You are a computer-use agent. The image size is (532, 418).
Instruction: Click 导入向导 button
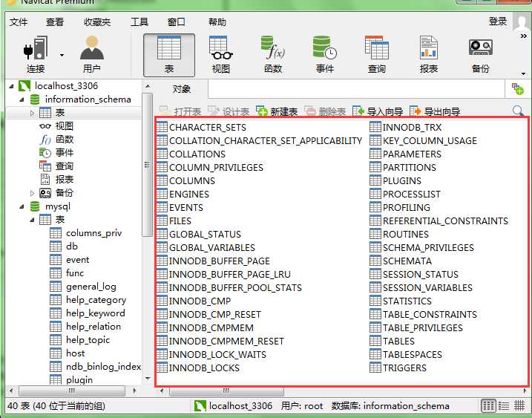click(378, 111)
